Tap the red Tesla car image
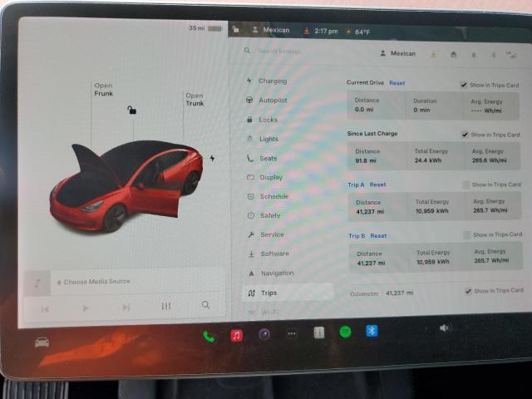The image size is (532, 399). 126,186
